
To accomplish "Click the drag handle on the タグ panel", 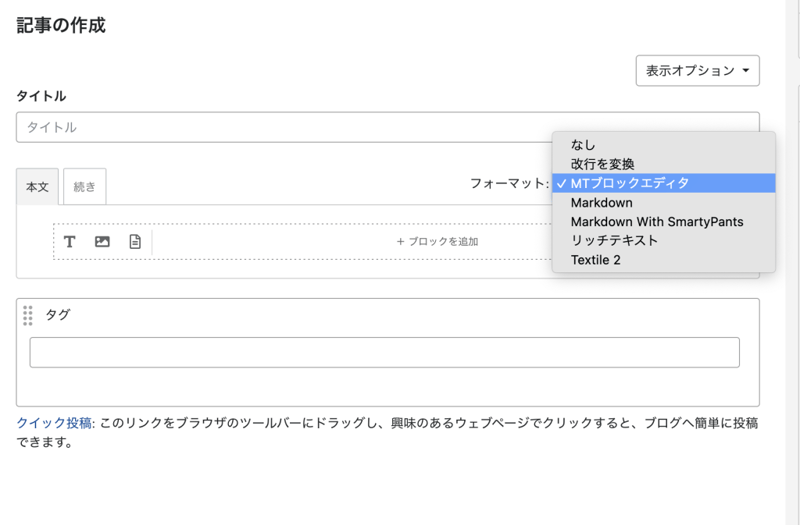I will 28,315.
